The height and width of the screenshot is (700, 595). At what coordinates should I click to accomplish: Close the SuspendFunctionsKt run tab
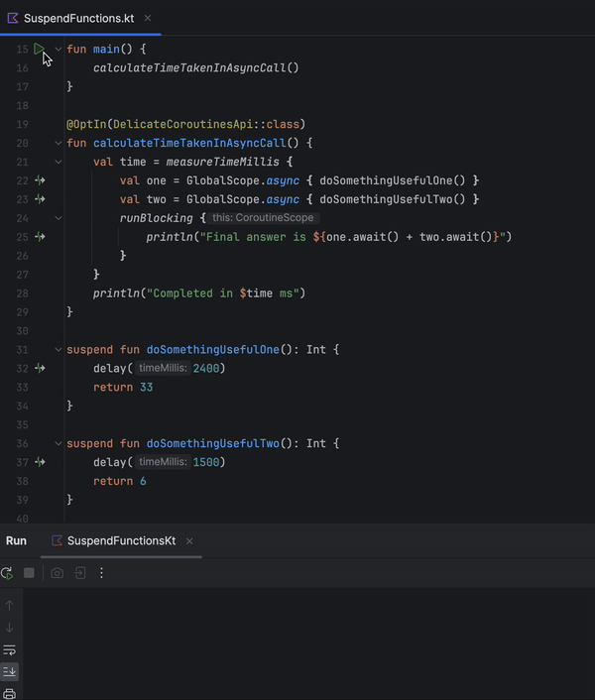coord(189,540)
